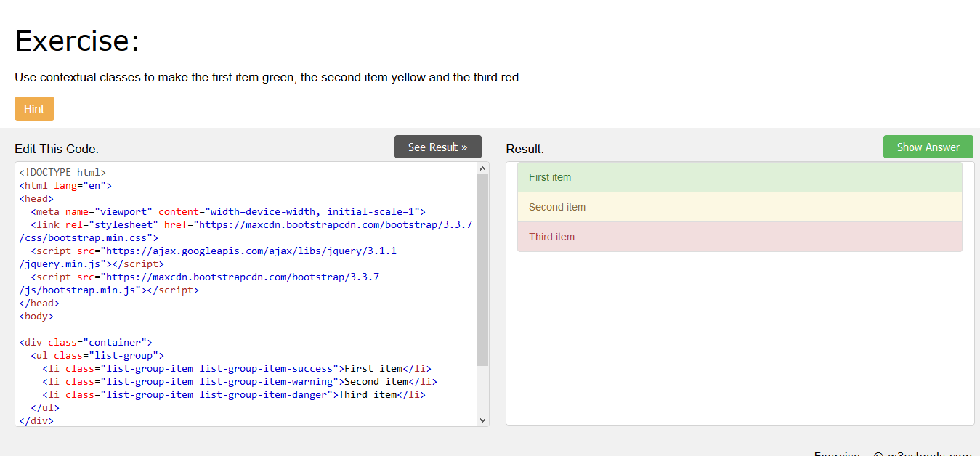
Task: Click the </head> closing tag line
Action: 39,303
